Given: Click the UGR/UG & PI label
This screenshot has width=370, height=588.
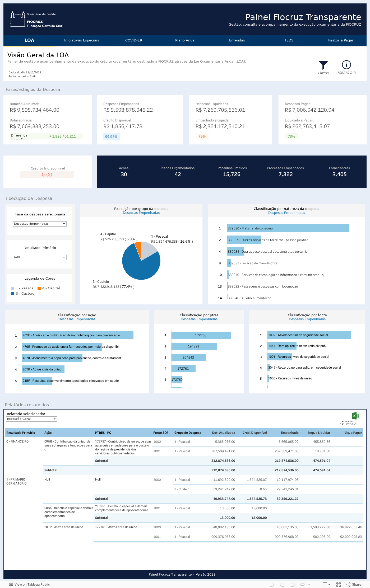Looking at the screenshot, I should pos(346,73).
